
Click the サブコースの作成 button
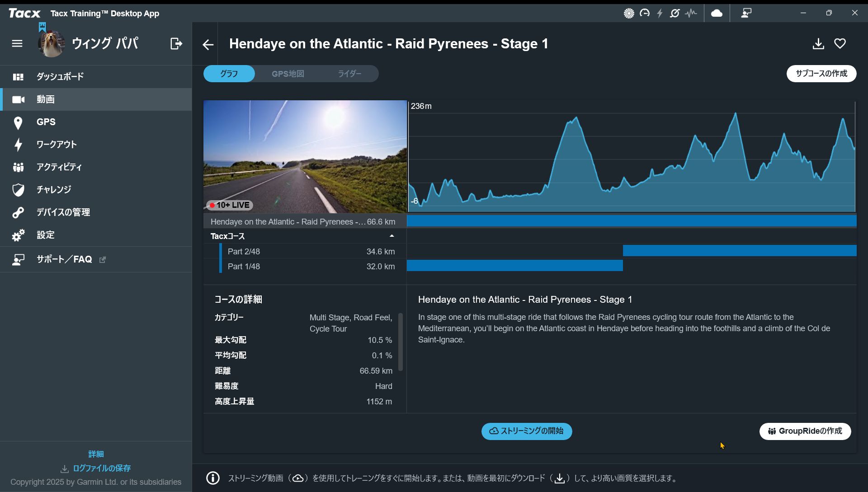[x=821, y=74]
